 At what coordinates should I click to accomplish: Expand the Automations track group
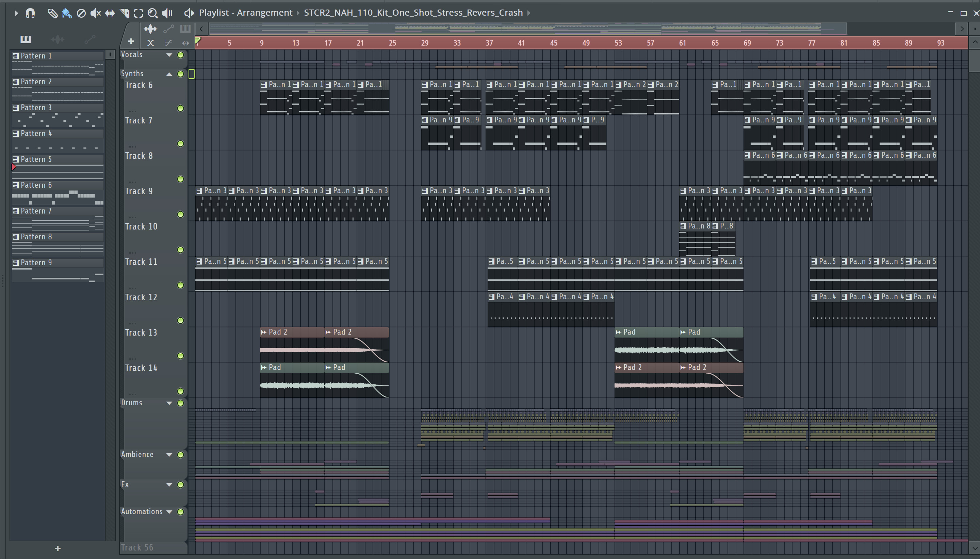point(169,512)
